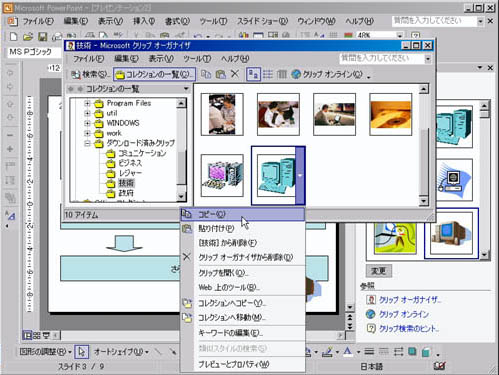The image size is (499, 375).
Task: Expand the Program Files folder node
Action: pos(87,103)
